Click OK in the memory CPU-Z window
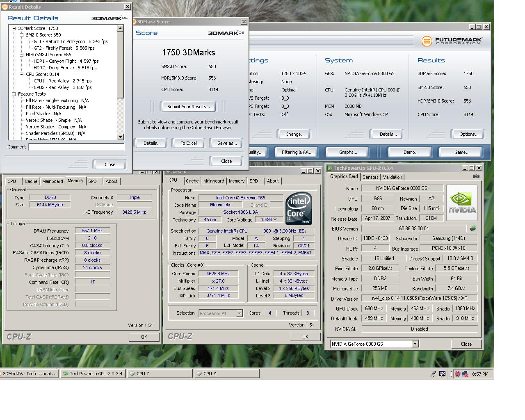Image resolution: width=525 pixels, height=420 pixels. [x=144, y=337]
